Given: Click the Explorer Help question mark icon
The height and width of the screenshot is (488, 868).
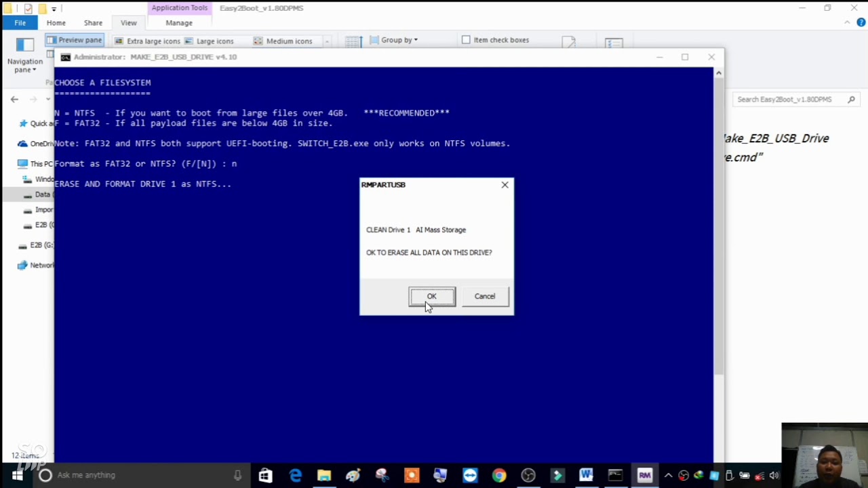Looking at the screenshot, I should [861, 22].
